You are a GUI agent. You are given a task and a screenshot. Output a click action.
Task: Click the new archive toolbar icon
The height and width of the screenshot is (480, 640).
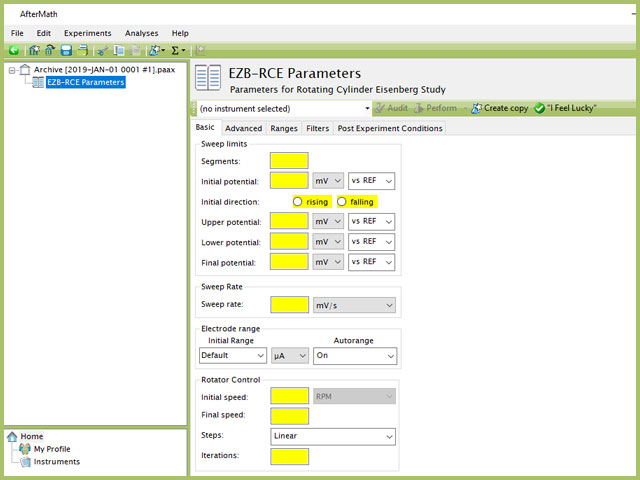[34, 50]
